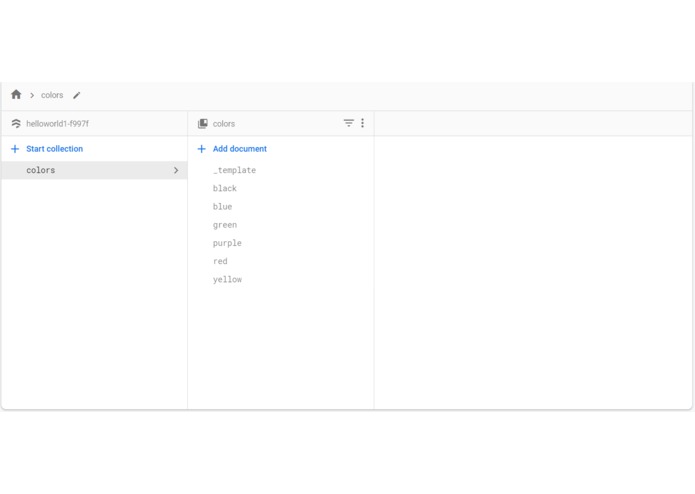Select the colors collection row
695x494 pixels.
click(94, 170)
